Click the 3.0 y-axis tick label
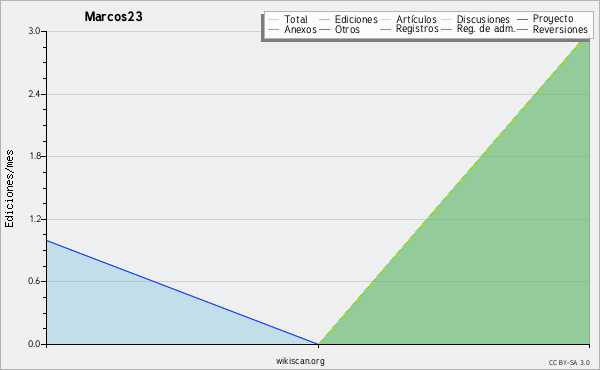The image size is (600, 370). [34, 31]
